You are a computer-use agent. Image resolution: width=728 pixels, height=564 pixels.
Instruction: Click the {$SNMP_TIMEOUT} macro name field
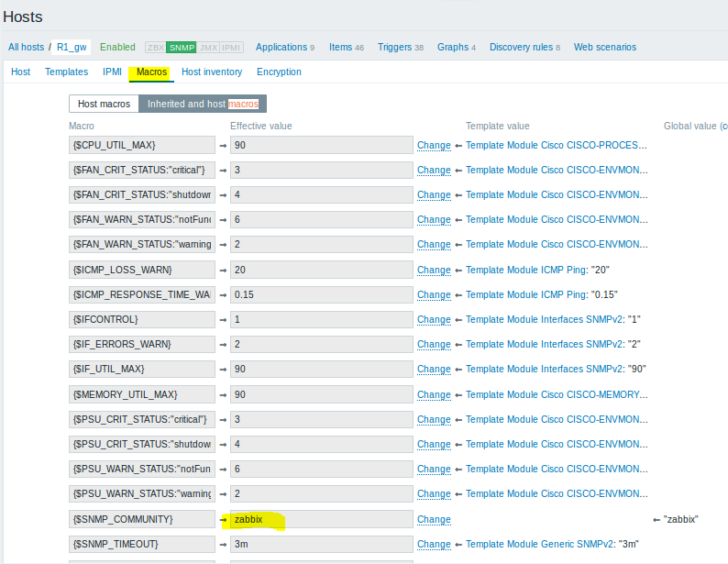142,544
